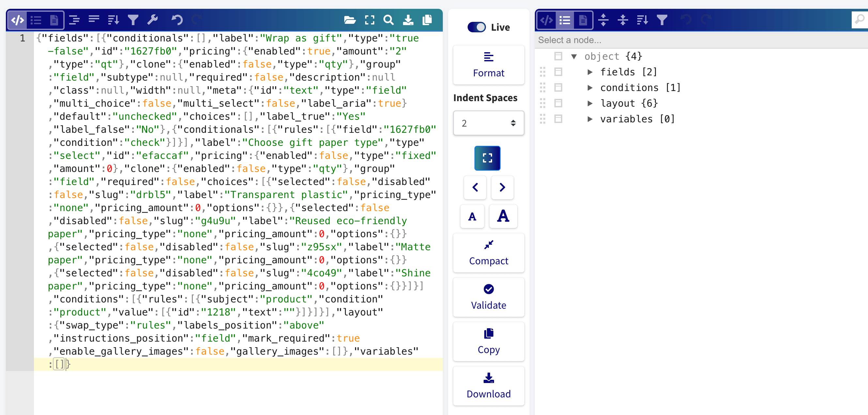The width and height of the screenshot is (868, 415).
Task: Select the 'layout {6}' tree label
Action: (x=629, y=103)
